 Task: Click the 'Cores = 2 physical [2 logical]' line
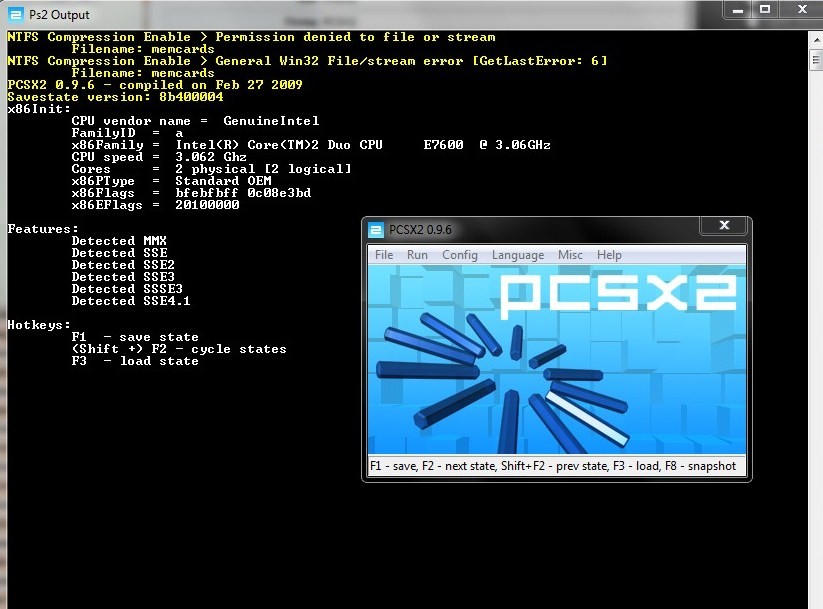[x=212, y=169]
